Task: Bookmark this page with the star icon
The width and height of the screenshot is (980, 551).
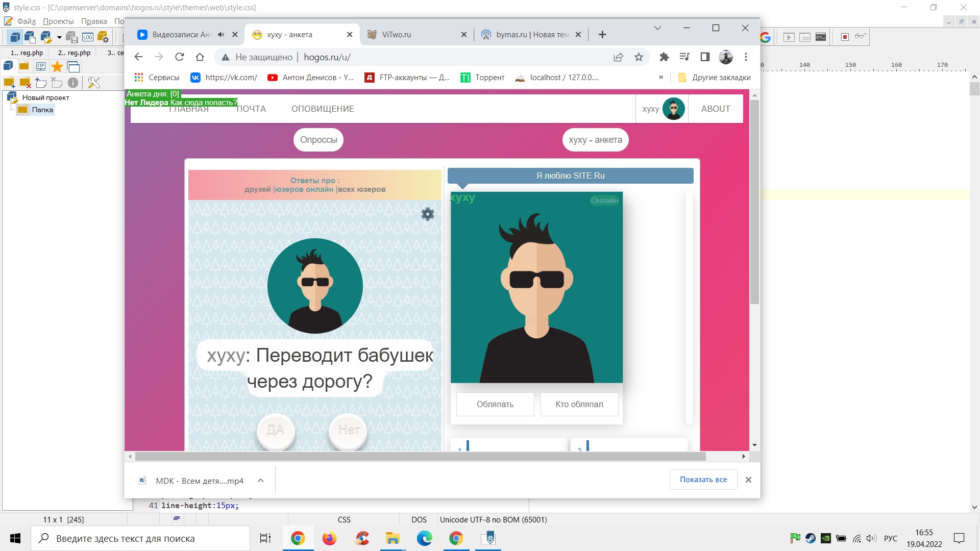Action: click(x=639, y=57)
